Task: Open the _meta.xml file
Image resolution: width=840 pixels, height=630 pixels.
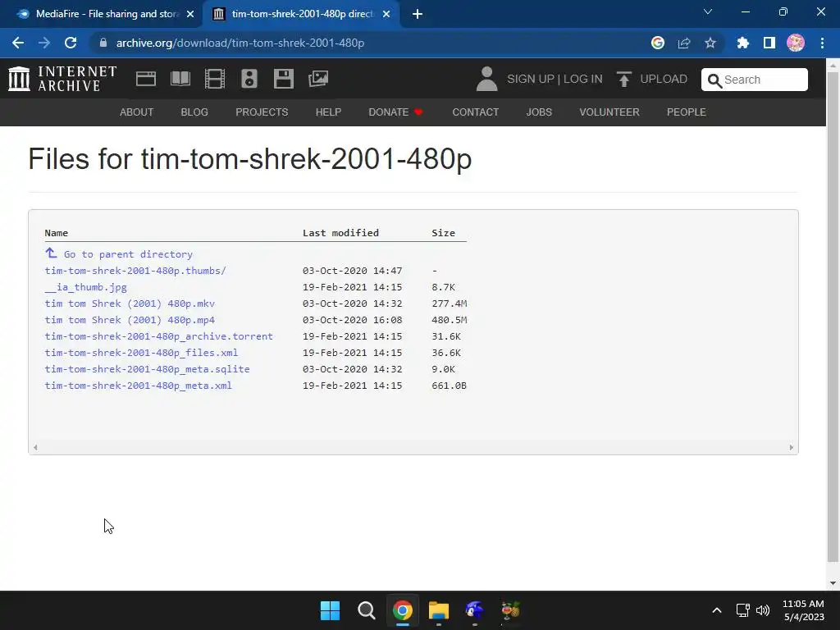Action: 138,386
